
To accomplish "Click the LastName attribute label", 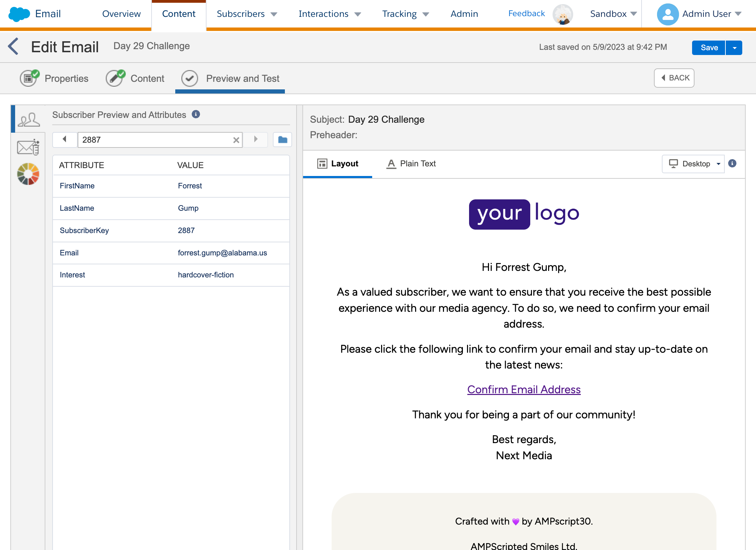I will point(77,208).
